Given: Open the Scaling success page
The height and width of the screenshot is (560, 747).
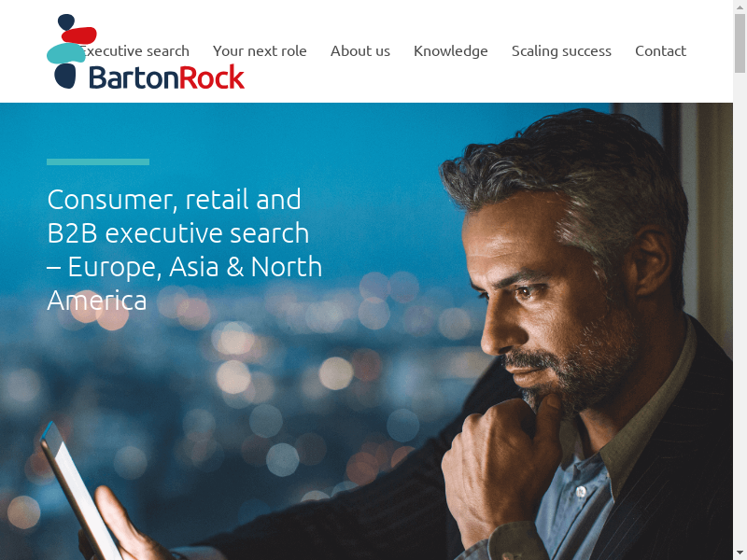Looking at the screenshot, I should click(x=561, y=51).
